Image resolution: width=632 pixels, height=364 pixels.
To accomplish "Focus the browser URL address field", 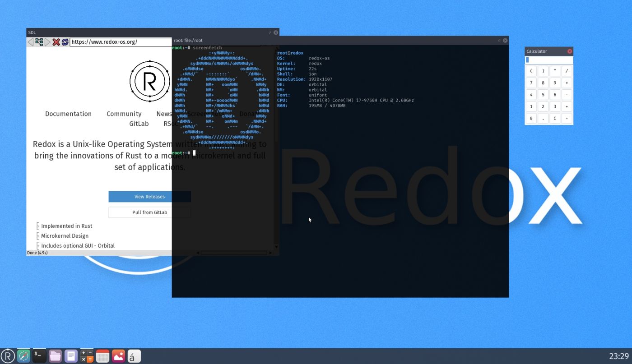I will click(121, 42).
